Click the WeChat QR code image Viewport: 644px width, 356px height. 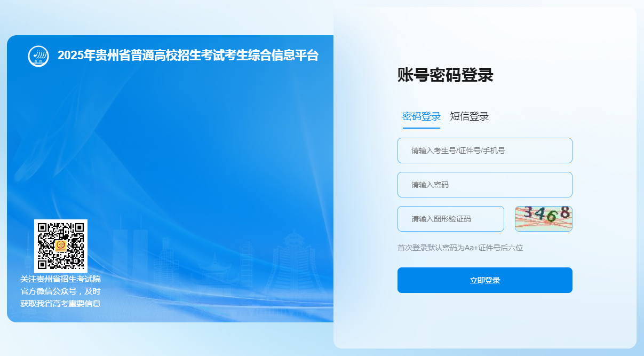coord(61,246)
